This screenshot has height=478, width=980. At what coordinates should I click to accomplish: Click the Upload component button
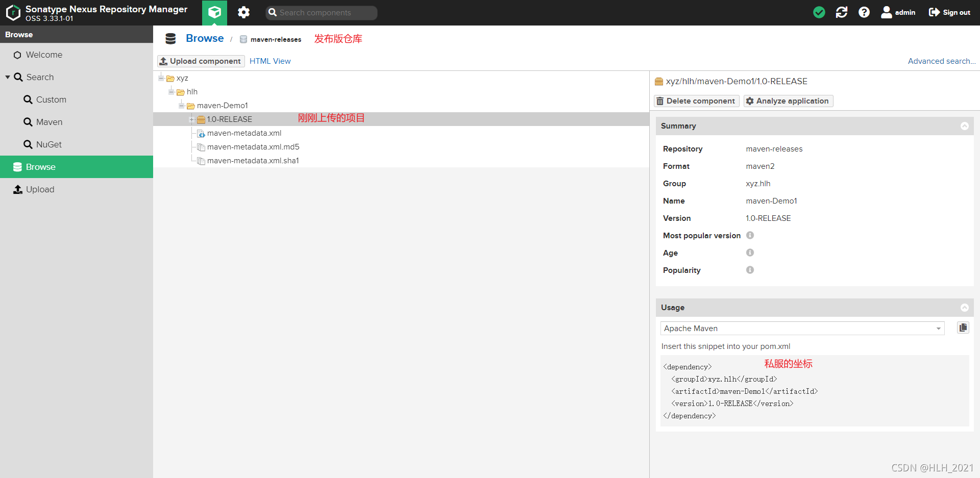click(201, 61)
